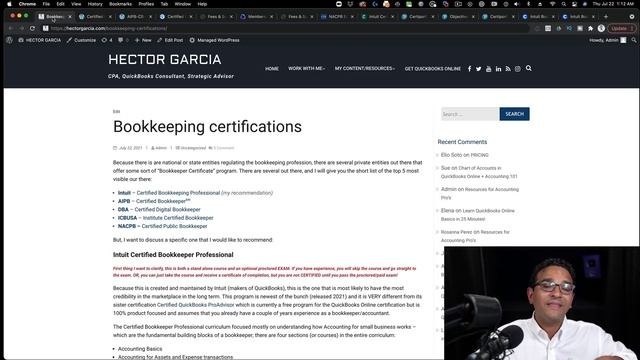Open Certified Bookkeeping Professional link
Screen dimensions: 640x360
coord(178,193)
